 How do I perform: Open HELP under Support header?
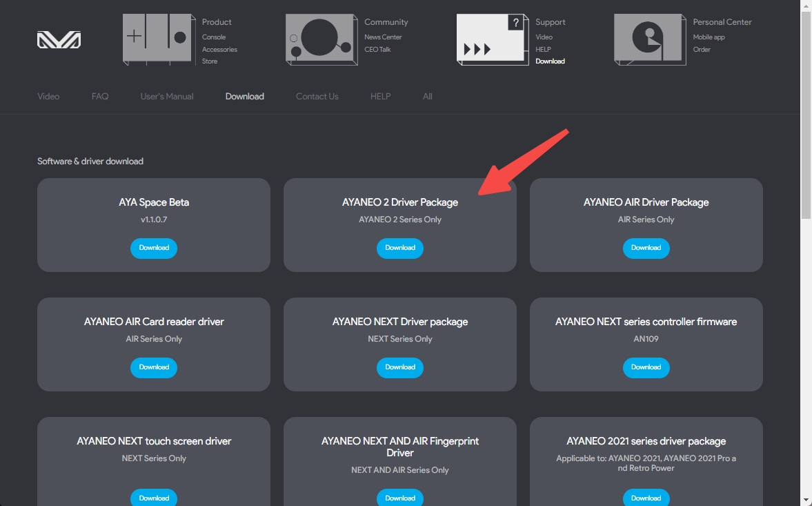[x=543, y=50]
